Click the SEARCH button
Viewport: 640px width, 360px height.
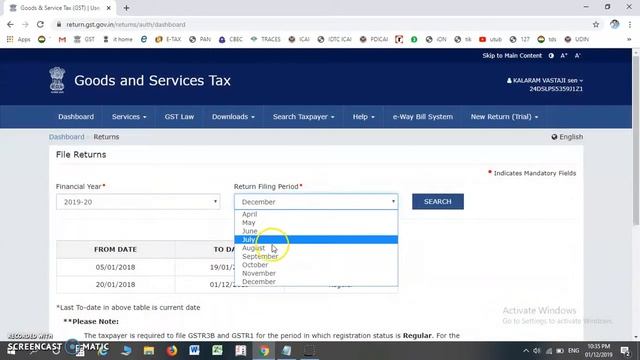click(x=438, y=202)
